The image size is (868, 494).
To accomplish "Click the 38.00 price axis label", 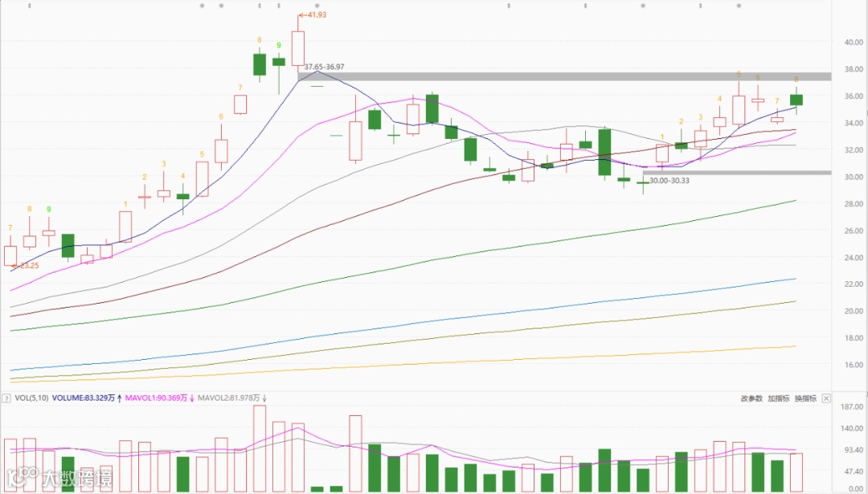I will click(854, 69).
